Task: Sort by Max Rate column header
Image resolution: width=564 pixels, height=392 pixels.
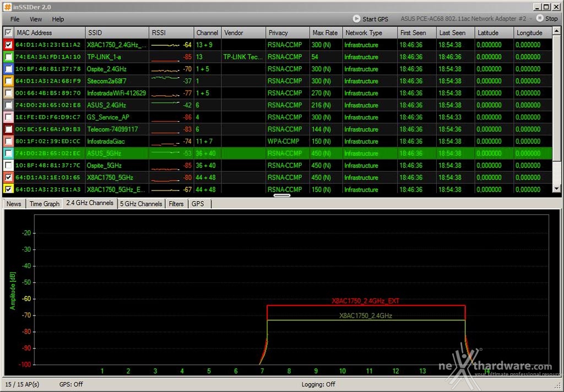Action: 326,32
